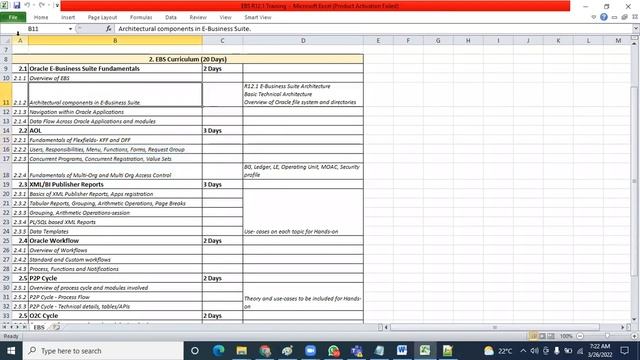The image size is (640, 360).
Task: Select column D header
Action: coord(303,40)
